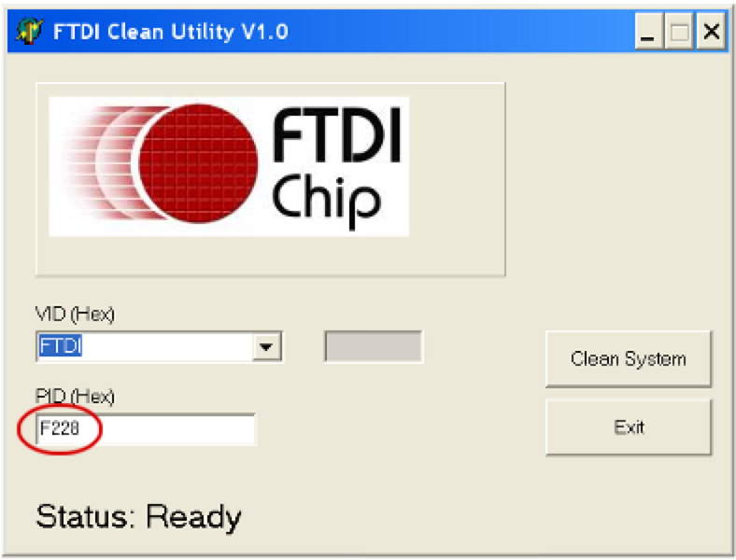Click the disabled grey box beside the VID combo box
Image resolution: width=736 pixels, height=560 pixels.
(374, 346)
